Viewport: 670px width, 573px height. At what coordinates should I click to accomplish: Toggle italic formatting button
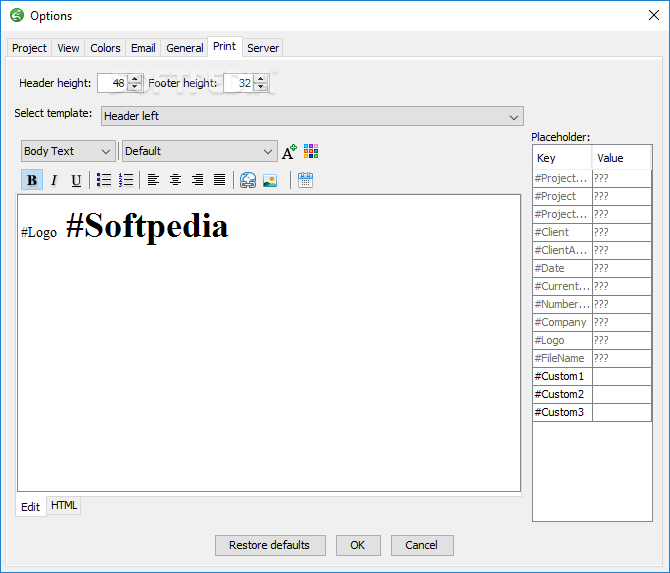click(54, 180)
